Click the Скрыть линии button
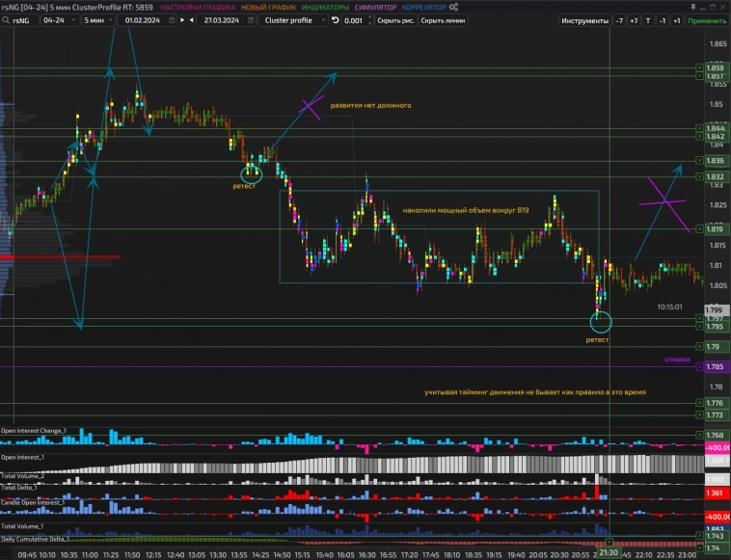This screenshot has height=560, width=731. 439,19
